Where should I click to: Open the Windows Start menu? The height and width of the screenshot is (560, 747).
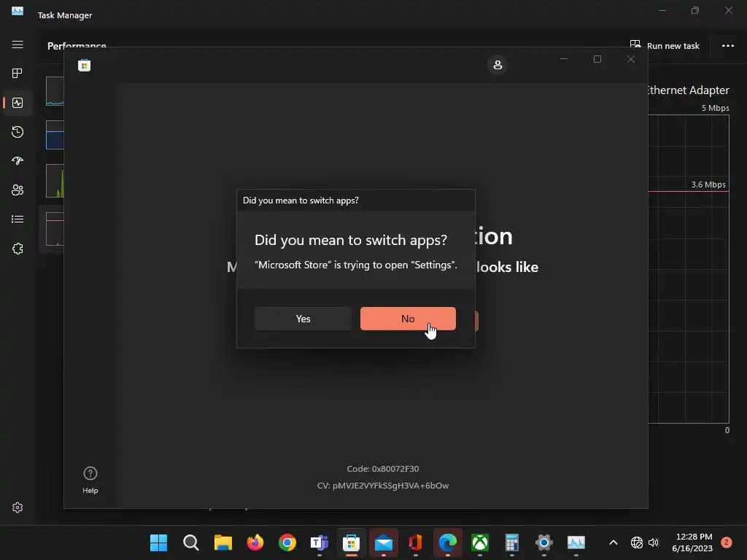[158, 542]
